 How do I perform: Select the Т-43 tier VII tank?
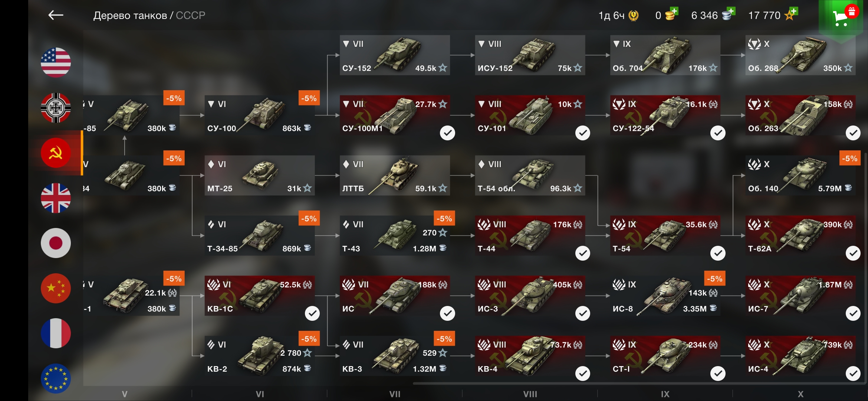click(x=395, y=236)
